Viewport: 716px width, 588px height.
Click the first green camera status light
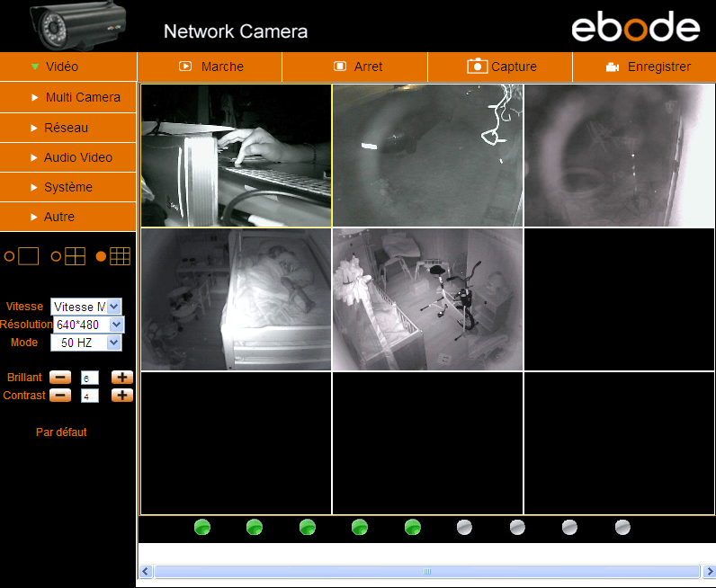click(201, 527)
